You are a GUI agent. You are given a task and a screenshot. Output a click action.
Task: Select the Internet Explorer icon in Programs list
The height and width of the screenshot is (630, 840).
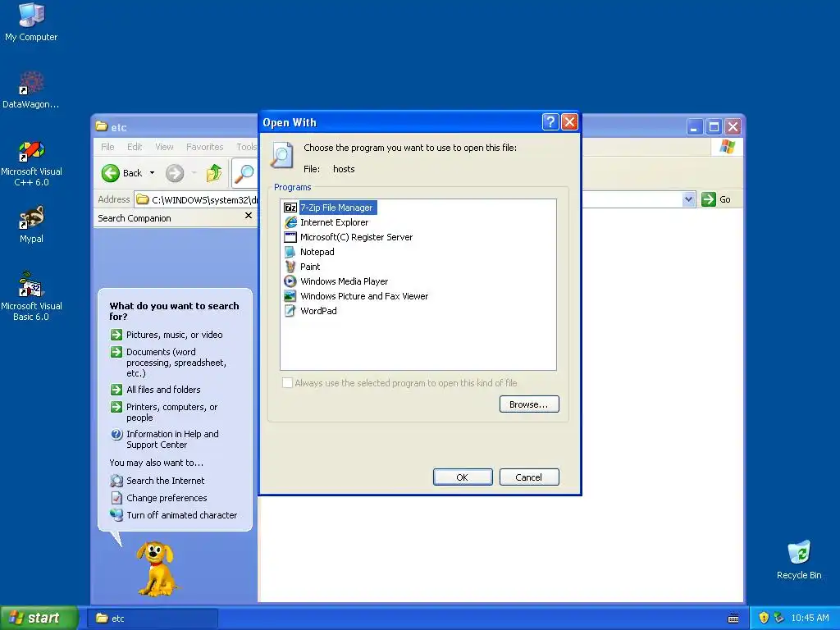point(290,222)
